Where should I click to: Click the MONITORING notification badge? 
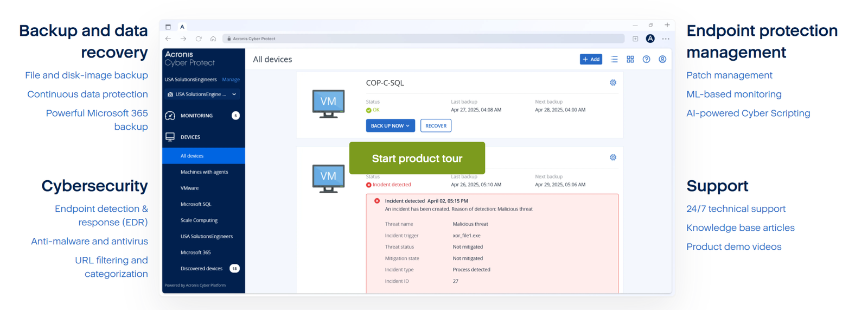tap(235, 116)
